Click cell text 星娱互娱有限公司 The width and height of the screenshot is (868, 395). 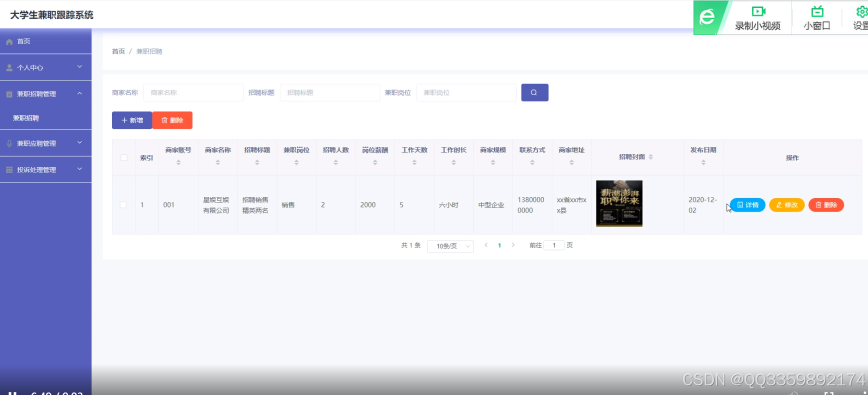click(216, 205)
